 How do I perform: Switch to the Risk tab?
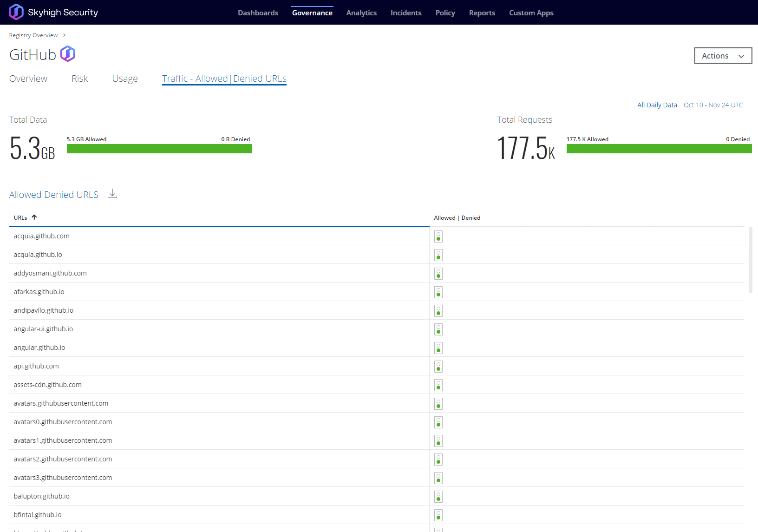[x=79, y=79]
